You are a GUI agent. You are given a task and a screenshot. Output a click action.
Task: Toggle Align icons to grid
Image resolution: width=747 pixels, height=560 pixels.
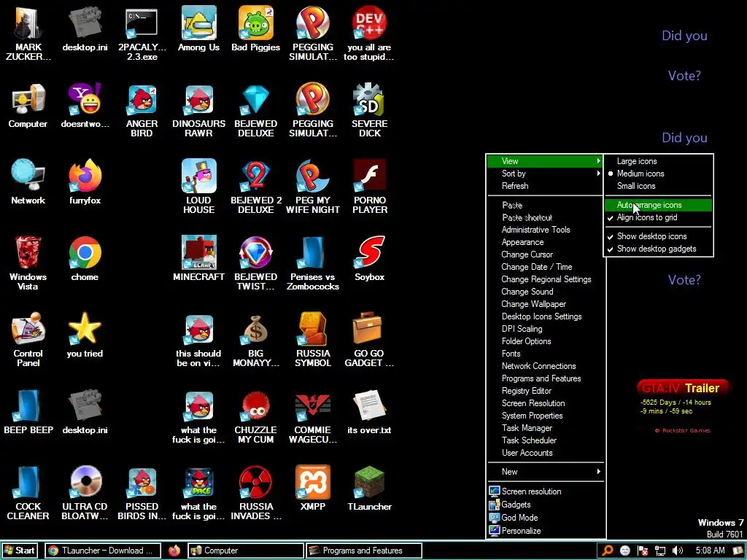point(659,217)
